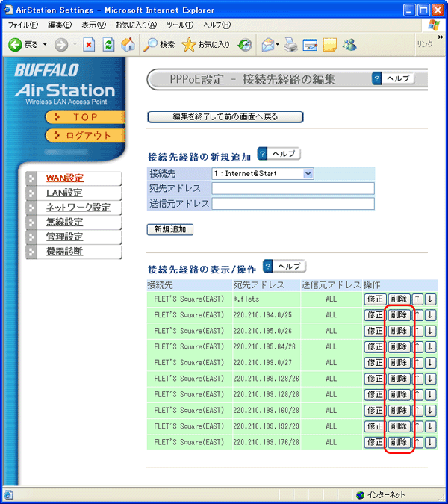Refresh the page with toolbar icon
Viewport: 448px width, 504px height.
(108, 45)
